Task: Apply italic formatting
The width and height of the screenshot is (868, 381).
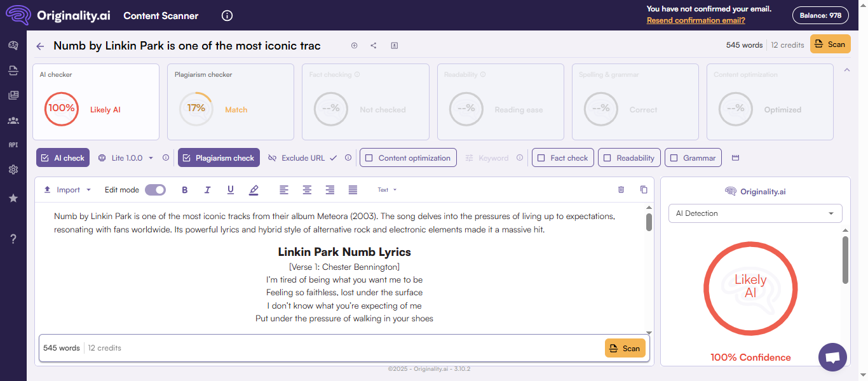Action: pos(207,190)
